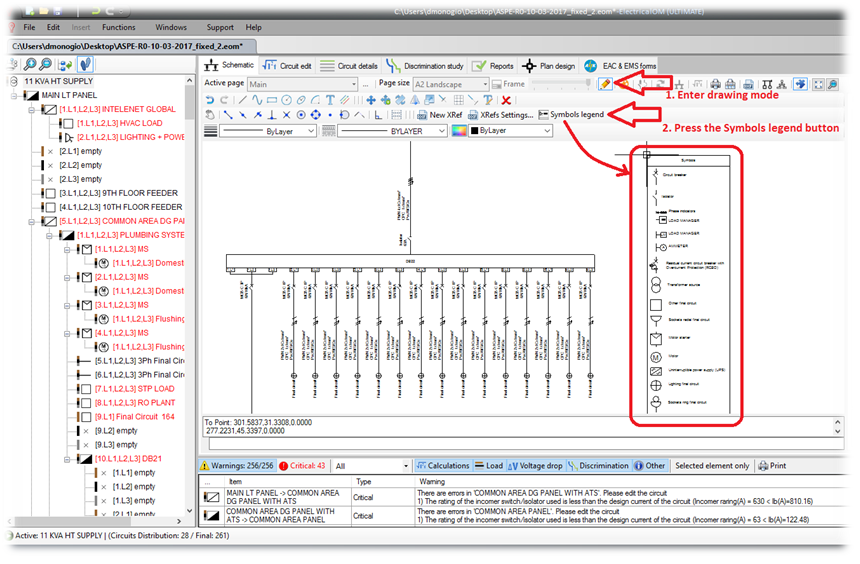Image resolution: width=860 pixels, height=564 pixels.
Task: Click the XRefs Settings button
Action: click(x=500, y=115)
